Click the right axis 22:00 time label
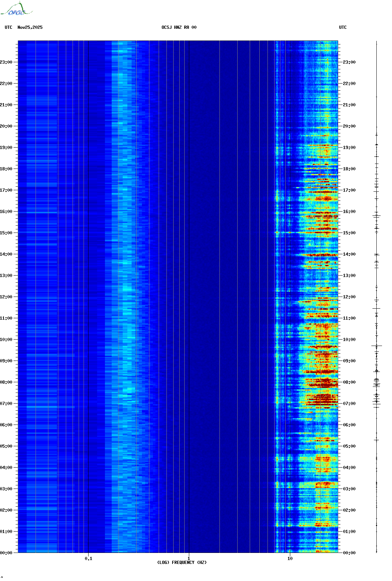Image resolution: width=392 pixels, height=581 pixels. [x=349, y=84]
